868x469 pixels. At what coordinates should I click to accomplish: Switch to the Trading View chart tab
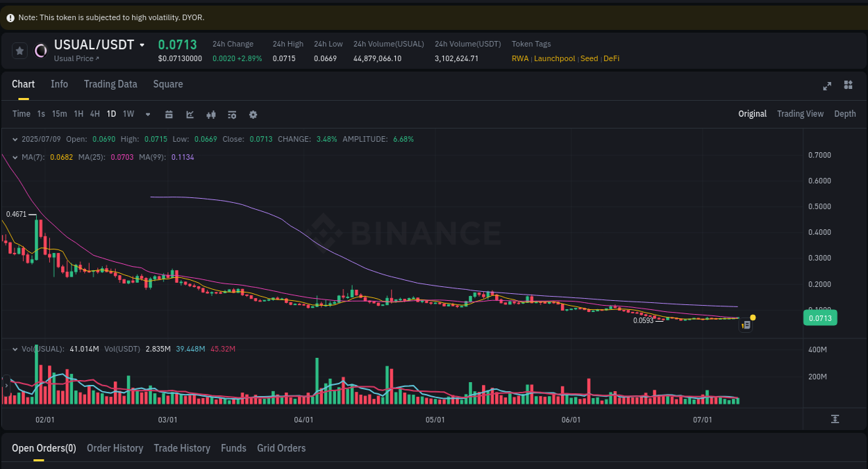pyautogui.click(x=800, y=113)
